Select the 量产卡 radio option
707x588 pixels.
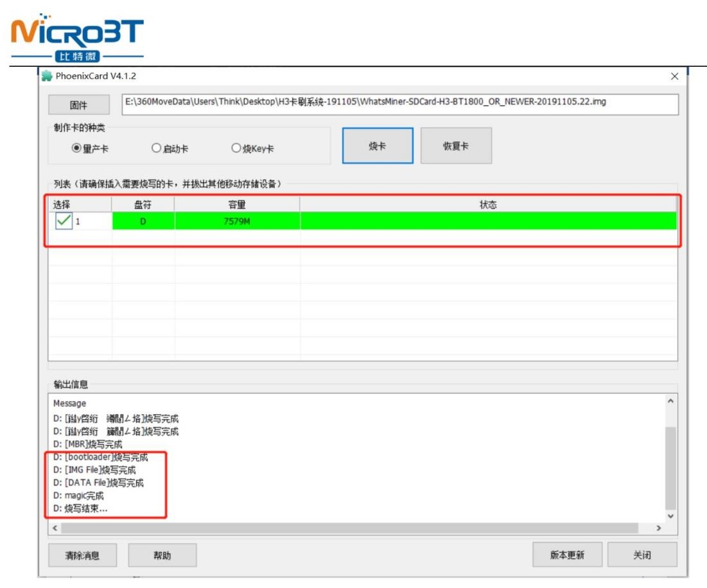pyautogui.click(x=76, y=148)
